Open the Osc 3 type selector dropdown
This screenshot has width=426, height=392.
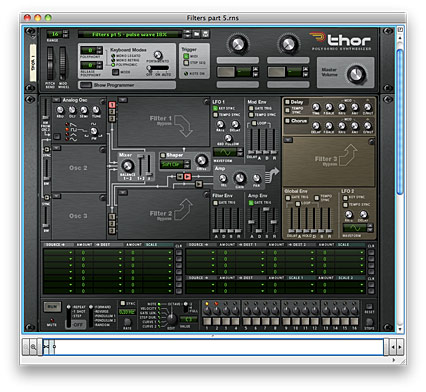tap(56, 196)
